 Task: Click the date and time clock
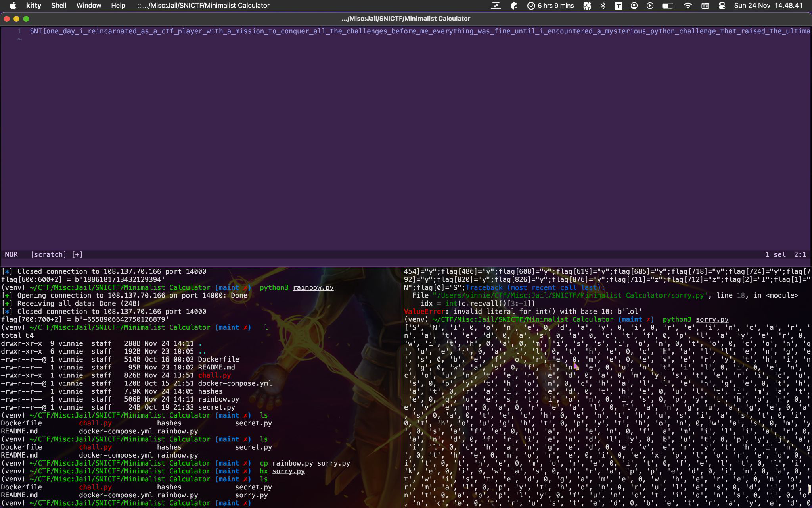point(768,6)
